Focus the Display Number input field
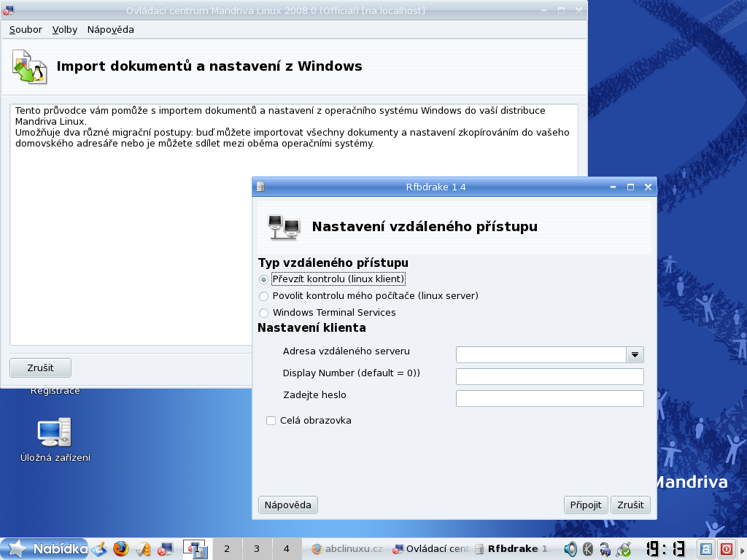The image size is (747, 560). click(550, 377)
